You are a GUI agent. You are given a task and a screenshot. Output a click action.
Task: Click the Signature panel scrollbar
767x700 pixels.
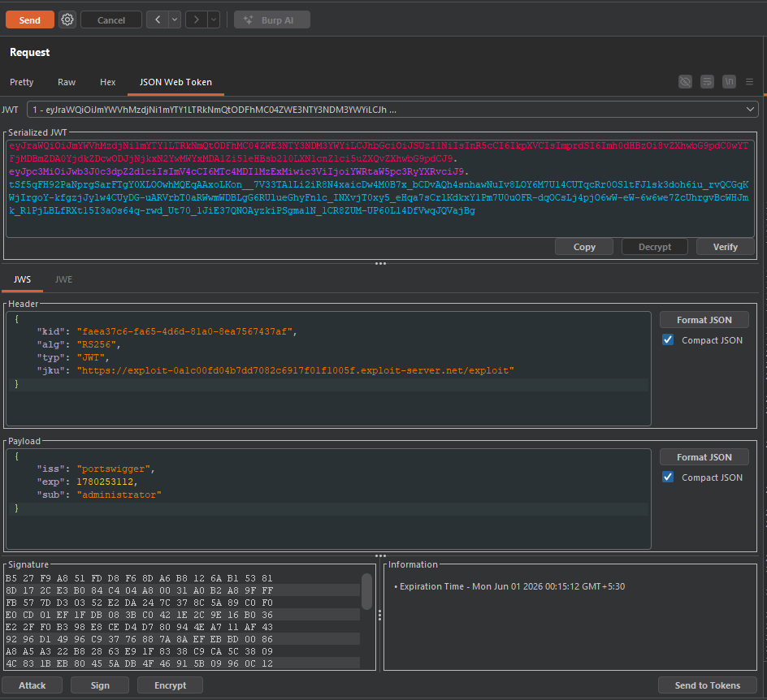(x=366, y=591)
